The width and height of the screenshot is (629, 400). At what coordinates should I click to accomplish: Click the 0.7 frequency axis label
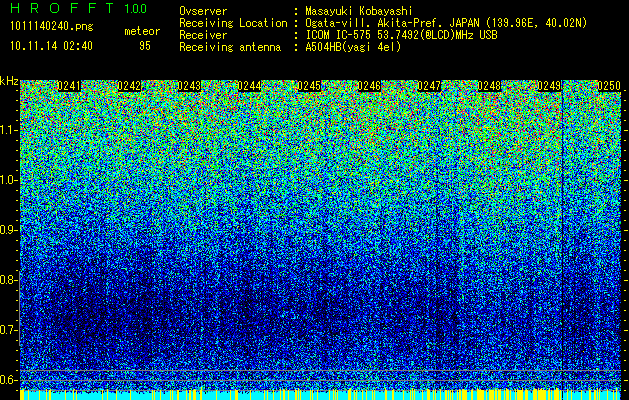coord(8,330)
